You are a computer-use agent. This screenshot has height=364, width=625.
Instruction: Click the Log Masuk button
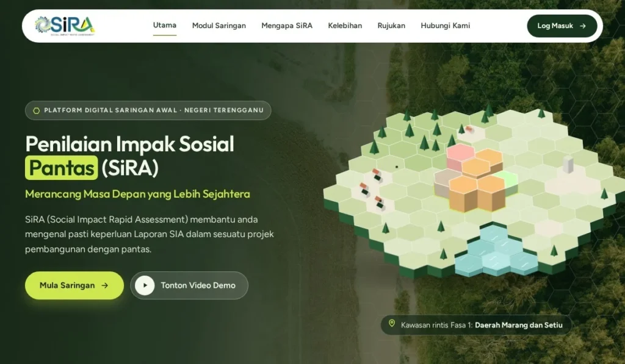tap(562, 26)
